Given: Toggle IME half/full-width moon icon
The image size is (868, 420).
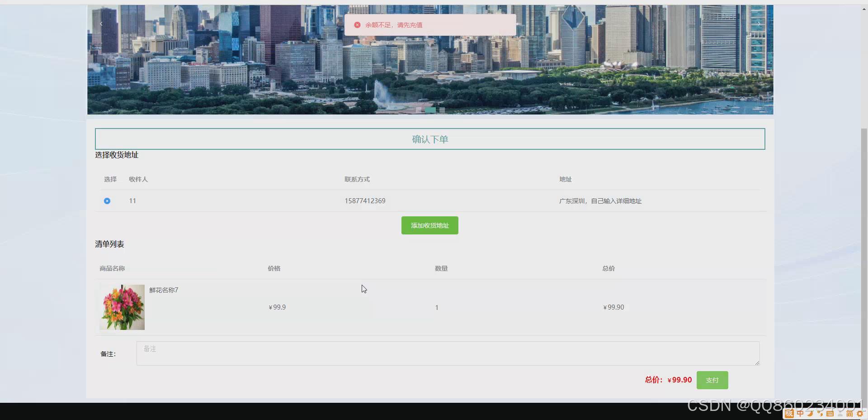Looking at the screenshot, I should (810, 414).
